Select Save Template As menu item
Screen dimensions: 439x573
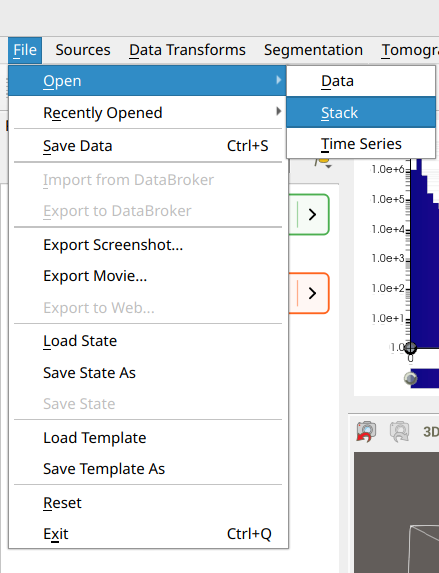pos(147,469)
